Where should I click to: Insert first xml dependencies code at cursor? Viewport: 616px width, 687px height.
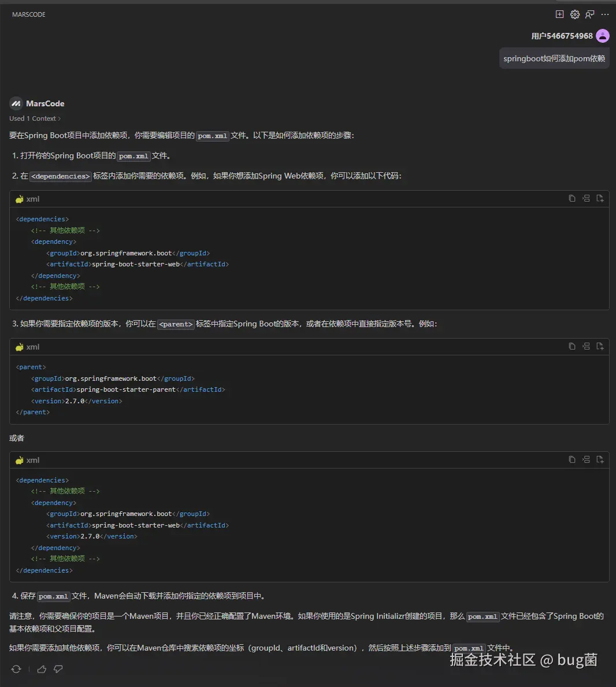tap(586, 199)
